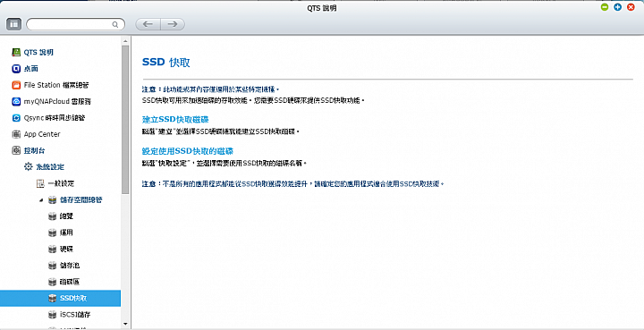Click the 儲存空間總管 disk icon

pos(52,200)
